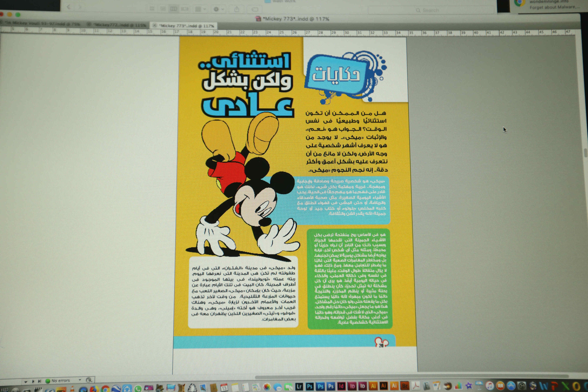Expand the No errors preflight dropdown
Viewport: 588px width, 392px height.
pyautogui.click(x=80, y=380)
